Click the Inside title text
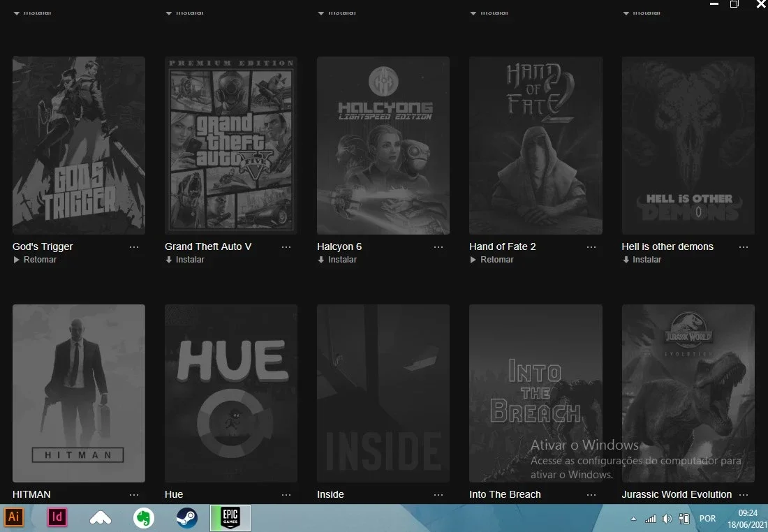768x532 pixels. pyautogui.click(x=331, y=494)
